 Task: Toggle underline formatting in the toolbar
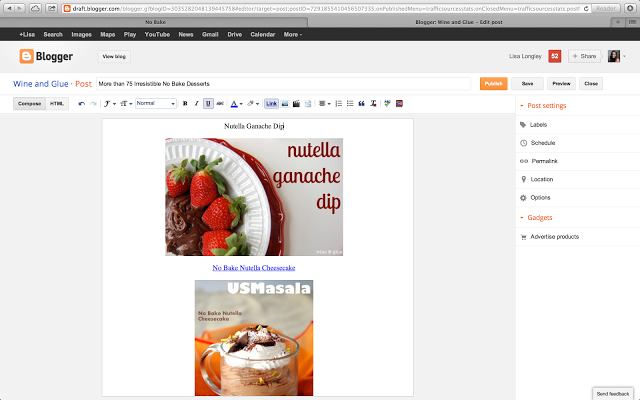208,104
